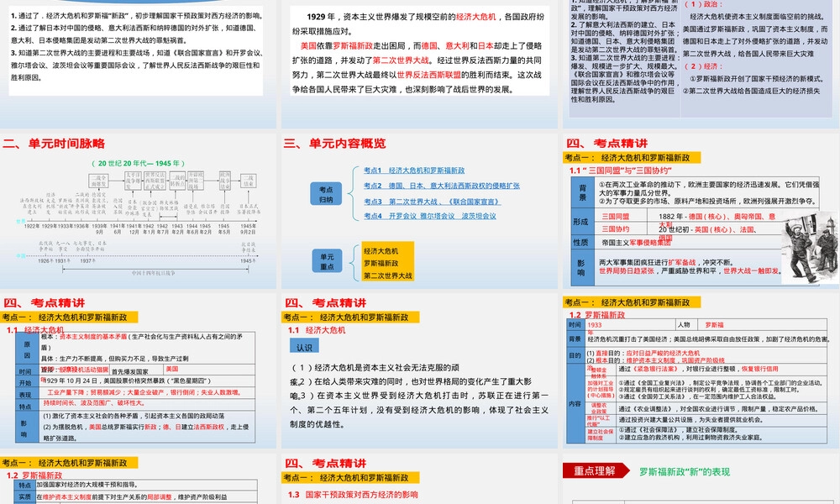Click the red text 世界反法西斯联盟
Screen dimensions: 840x504
[428, 75]
